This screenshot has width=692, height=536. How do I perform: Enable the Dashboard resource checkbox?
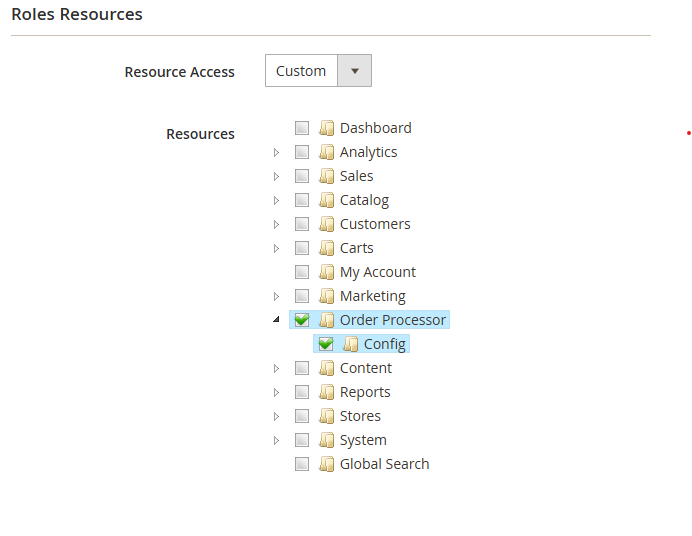click(x=302, y=128)
